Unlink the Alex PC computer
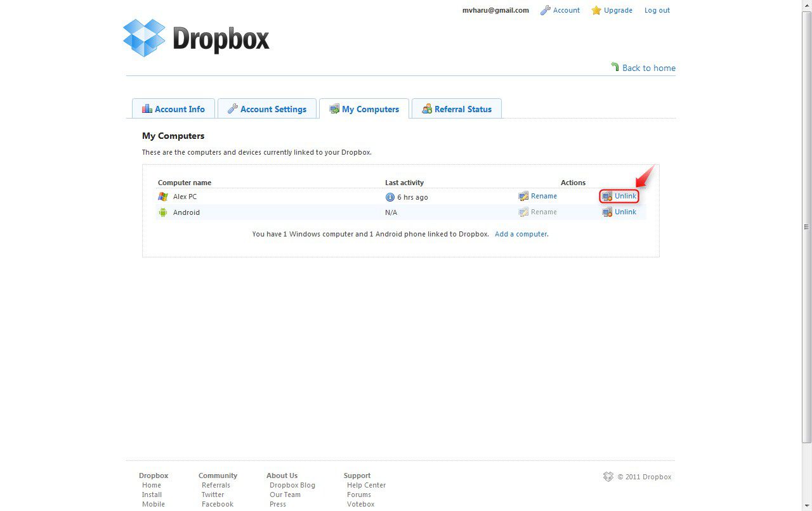812x511 pixels. point(625,197)
